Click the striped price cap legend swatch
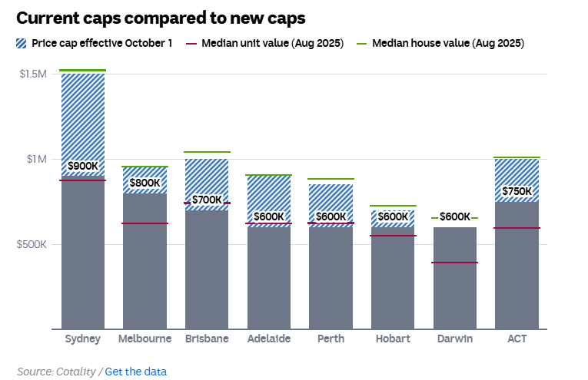588x380 pixels. tap(21, 43)
